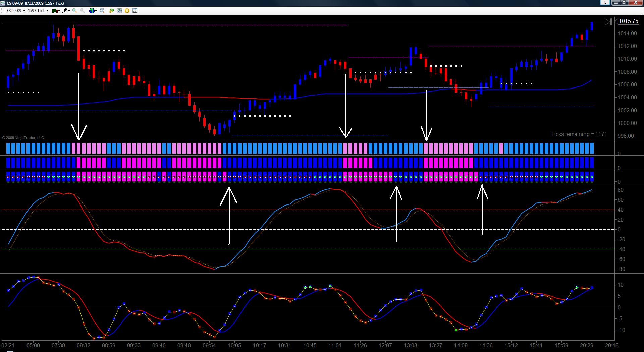Click the 13:27 time axis label
This screenshot has width=644, height=352.
tap(436, 346)
